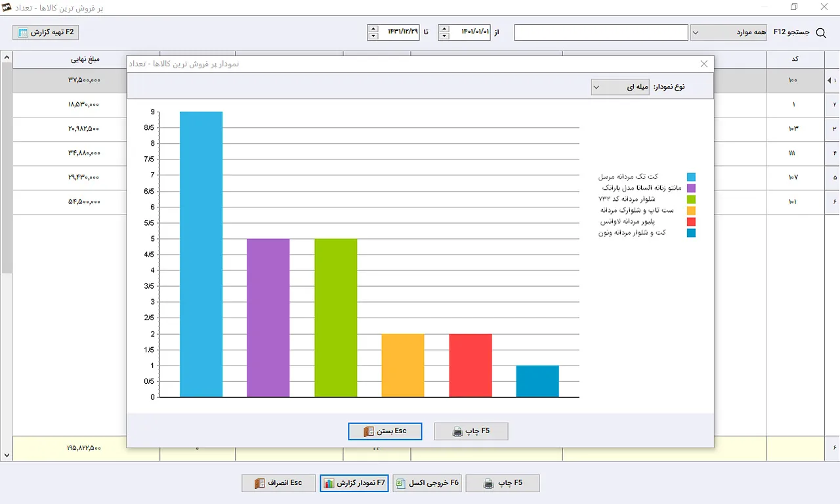Click the Esc انصراف cancel button
The height and width of the screenshot is (504, 840).
tap(279, 483)
